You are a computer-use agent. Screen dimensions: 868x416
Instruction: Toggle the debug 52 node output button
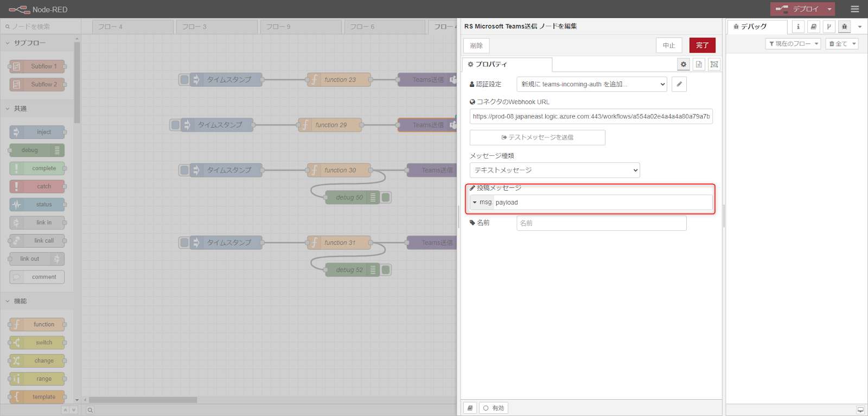pos(386,270)
